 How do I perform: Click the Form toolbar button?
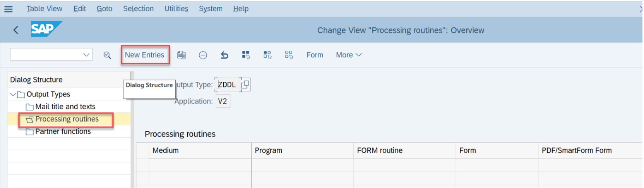point(315,55)
